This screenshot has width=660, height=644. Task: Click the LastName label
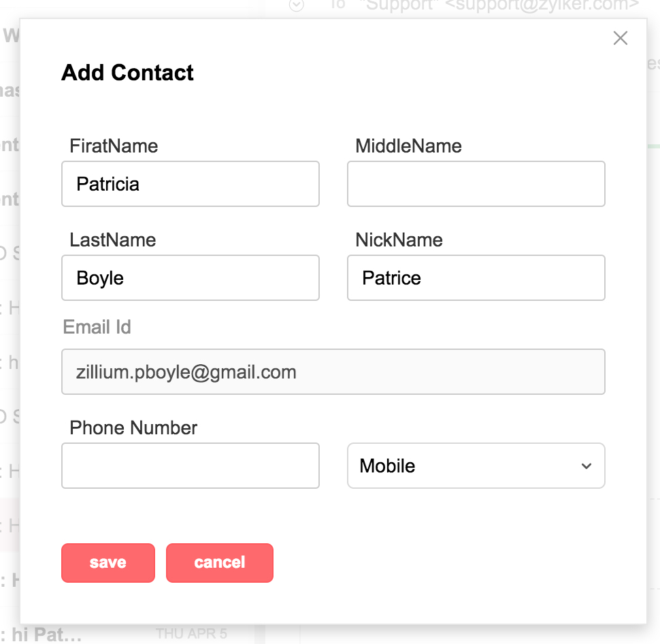(112, 240)
